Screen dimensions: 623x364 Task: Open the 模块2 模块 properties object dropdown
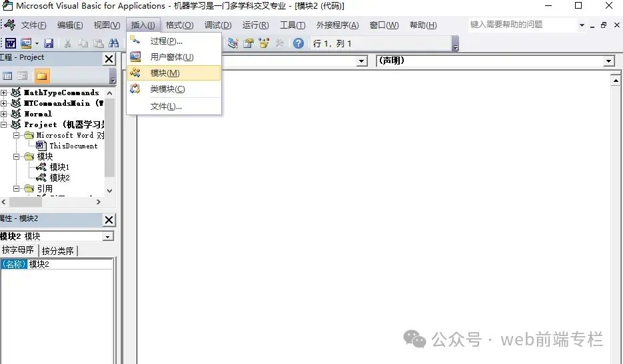[107, 237]
